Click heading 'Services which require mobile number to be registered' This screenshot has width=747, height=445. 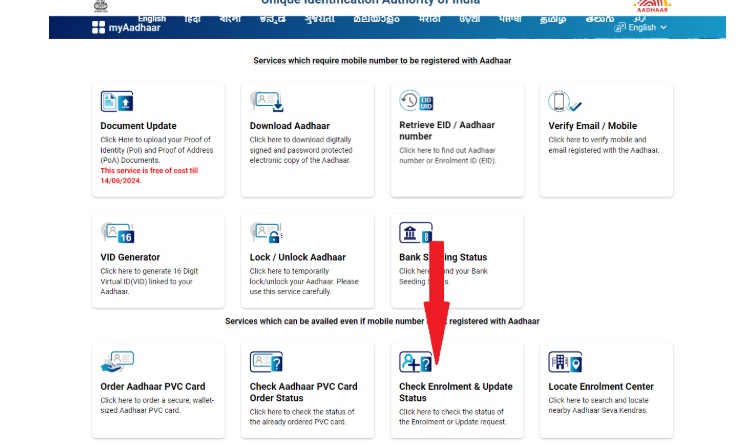coord(382,61)
